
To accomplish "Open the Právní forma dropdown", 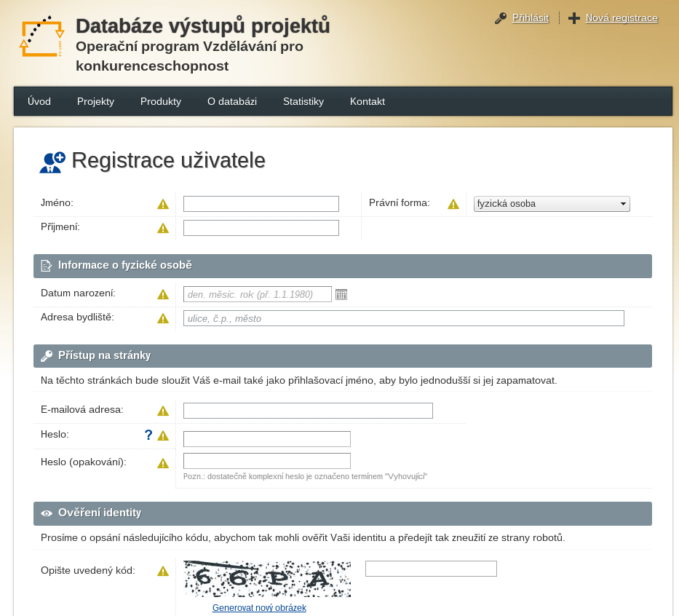I will pyautogui.click(x=551, y=203).
